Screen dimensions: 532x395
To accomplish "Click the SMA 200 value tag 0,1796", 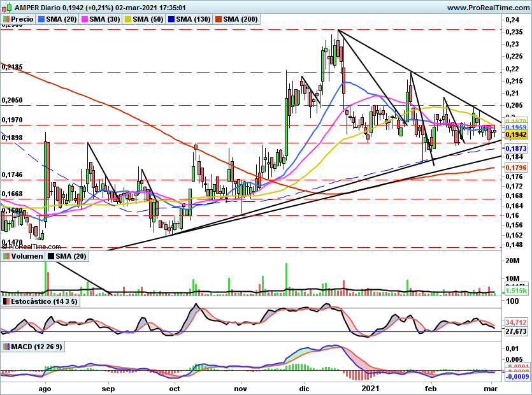I will (x=516, y=168).
